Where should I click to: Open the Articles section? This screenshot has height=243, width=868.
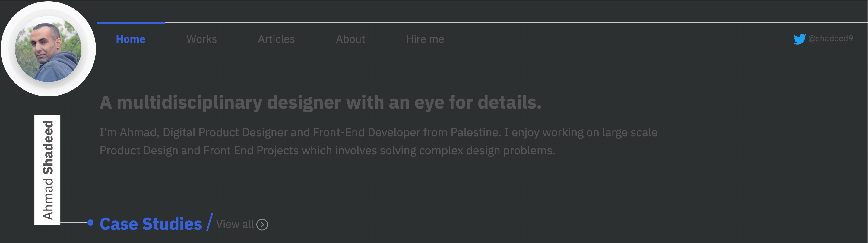276,39
